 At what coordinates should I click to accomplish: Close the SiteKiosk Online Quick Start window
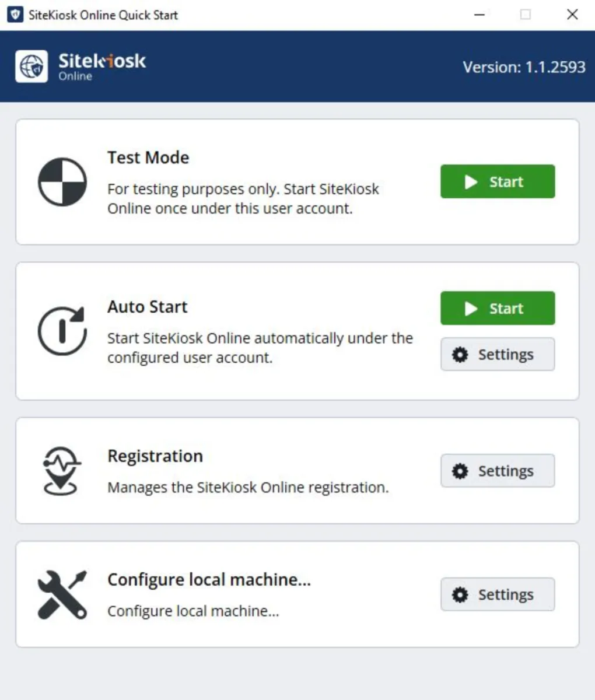pos(572,15)
